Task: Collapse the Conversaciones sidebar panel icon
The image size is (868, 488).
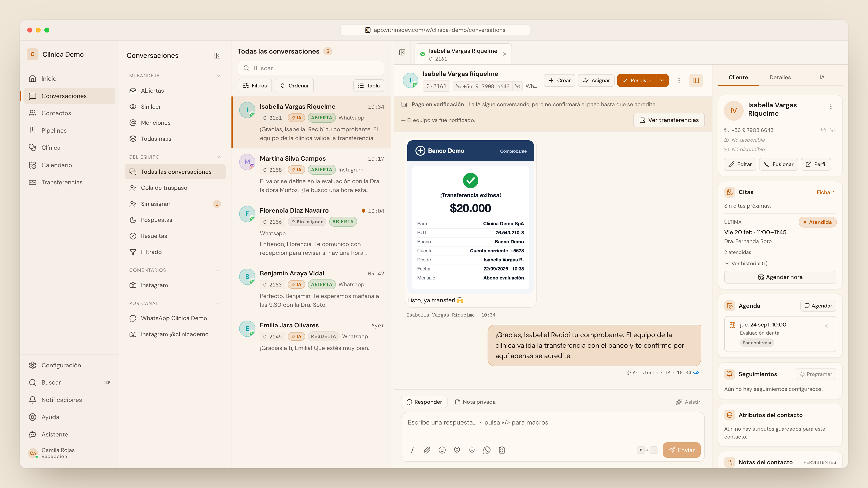Action: point(217,56)
